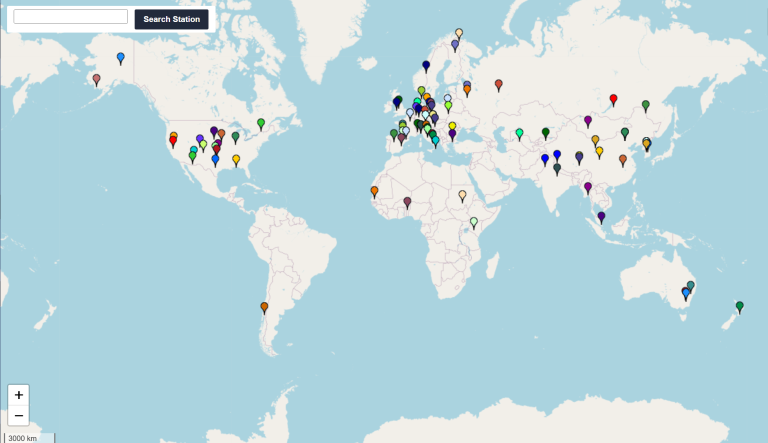Screen dimensions: 768x443
Task: Select the cream marker in northern Scandinavia
Action: [459, 34]
